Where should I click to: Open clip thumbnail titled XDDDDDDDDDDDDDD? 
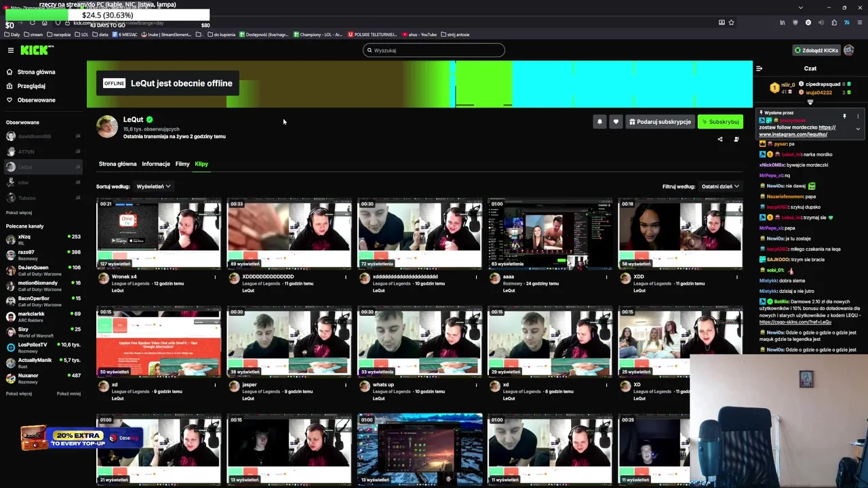point(290,234)
